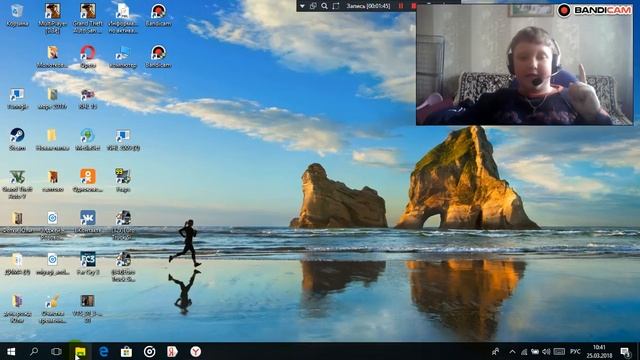Open the volume control in system tray

546,352
